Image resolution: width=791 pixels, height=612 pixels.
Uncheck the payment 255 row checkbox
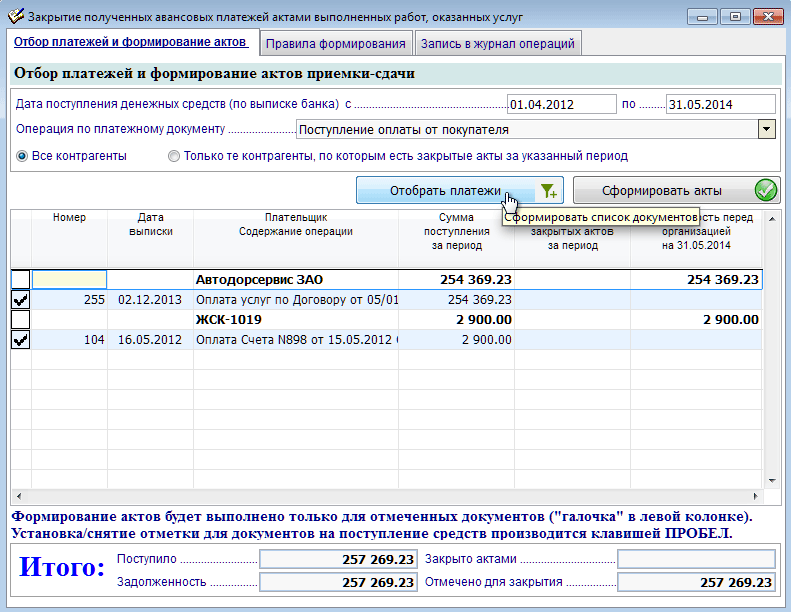tap(21, 300)
